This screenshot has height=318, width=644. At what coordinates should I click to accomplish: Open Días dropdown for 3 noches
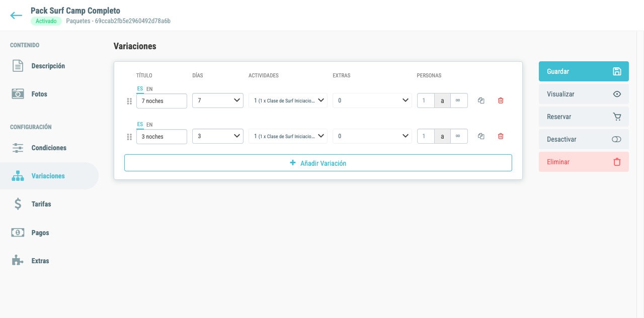pos(218,136)
